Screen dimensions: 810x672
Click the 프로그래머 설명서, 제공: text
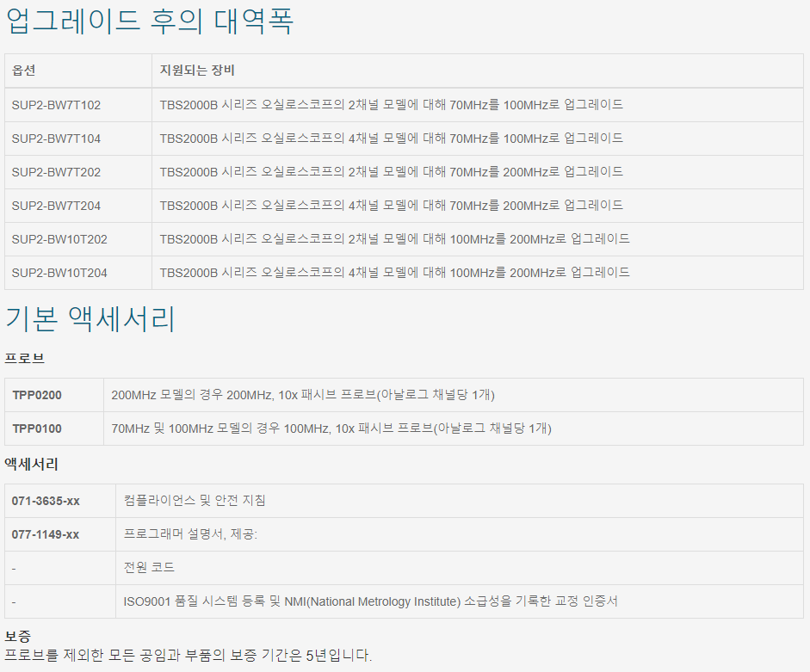[x=190, y=534]
